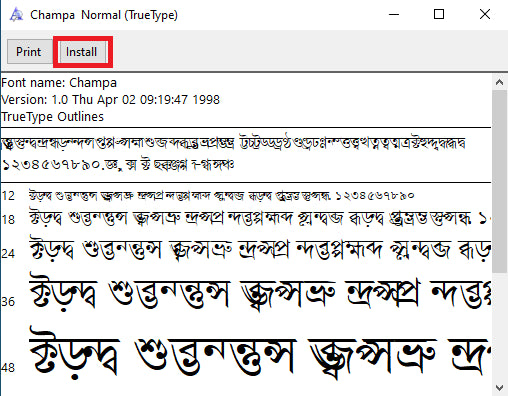Screen dimensions: 508x396
Task: Click the 'Font name: Champa' text
Action: pyautogui.click(x=59, y=83)
